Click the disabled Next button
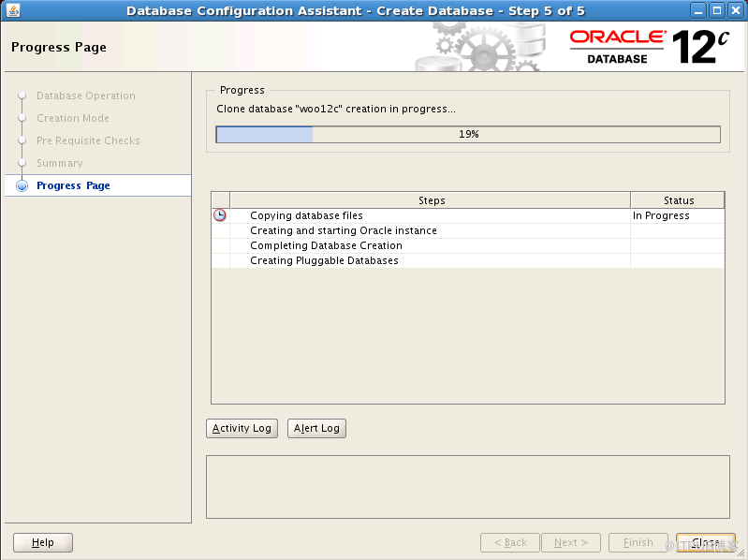Viewport: 748px width, 560px height. (571, 542)
